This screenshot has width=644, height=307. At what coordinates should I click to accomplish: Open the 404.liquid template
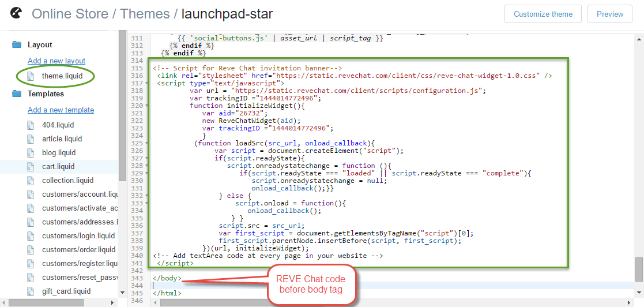pos(58,125)
